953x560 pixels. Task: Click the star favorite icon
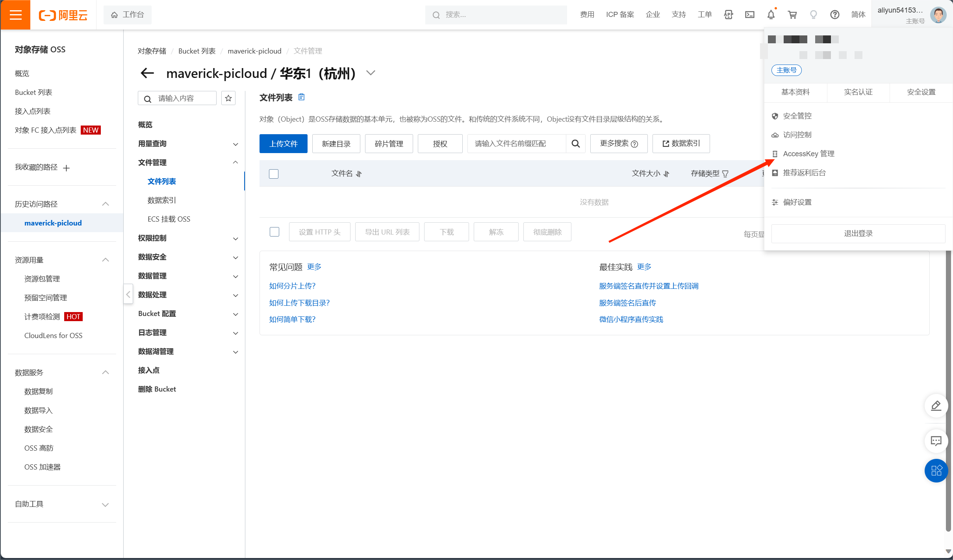tap(228, 98)
